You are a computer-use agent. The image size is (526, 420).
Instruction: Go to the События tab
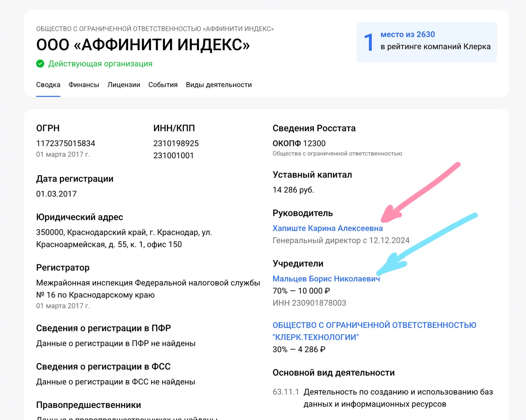[163, 85]
